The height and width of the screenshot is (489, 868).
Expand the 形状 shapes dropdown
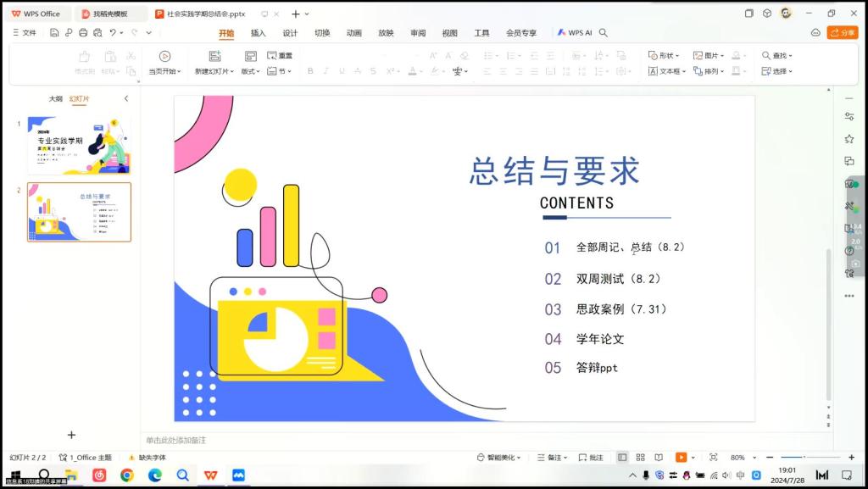pyautogui.click(x=666, y=56)
